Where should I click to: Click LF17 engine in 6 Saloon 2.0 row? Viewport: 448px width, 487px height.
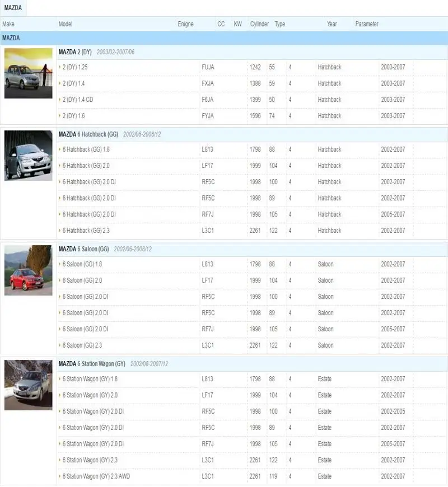[208, 280]
